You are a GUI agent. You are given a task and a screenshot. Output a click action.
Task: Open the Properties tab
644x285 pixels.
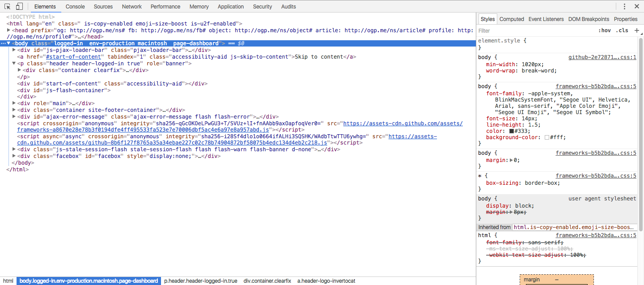(626, 19)
